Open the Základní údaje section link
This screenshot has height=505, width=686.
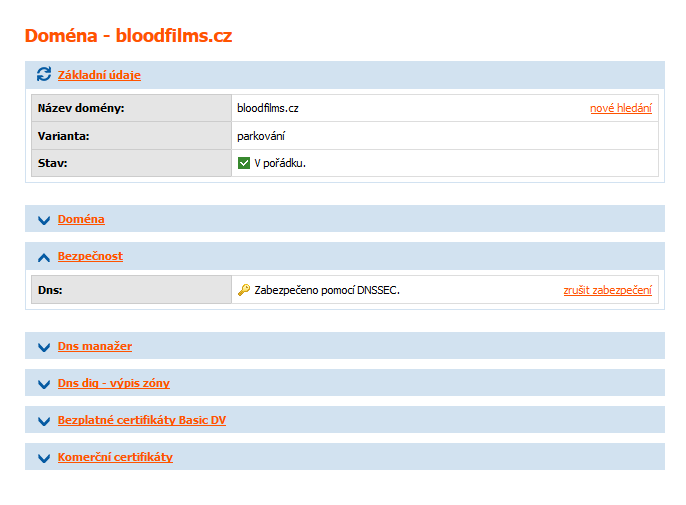[99, 75]
